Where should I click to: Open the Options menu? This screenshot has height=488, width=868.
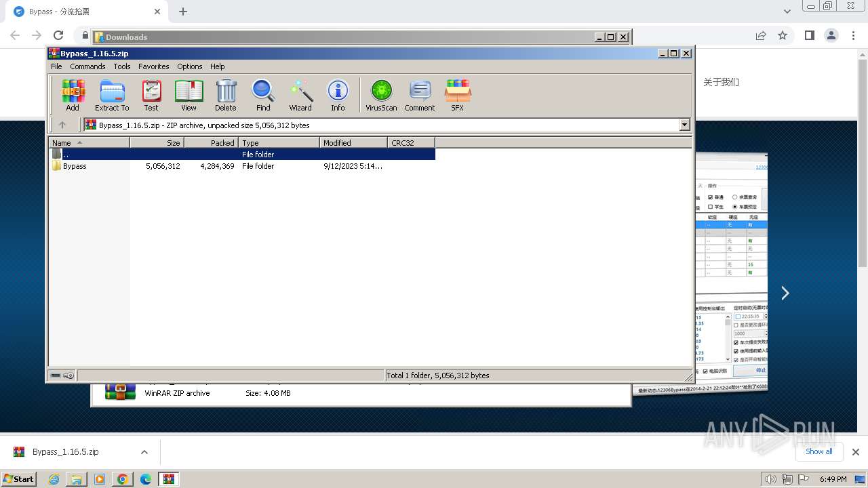coord(190,66)
